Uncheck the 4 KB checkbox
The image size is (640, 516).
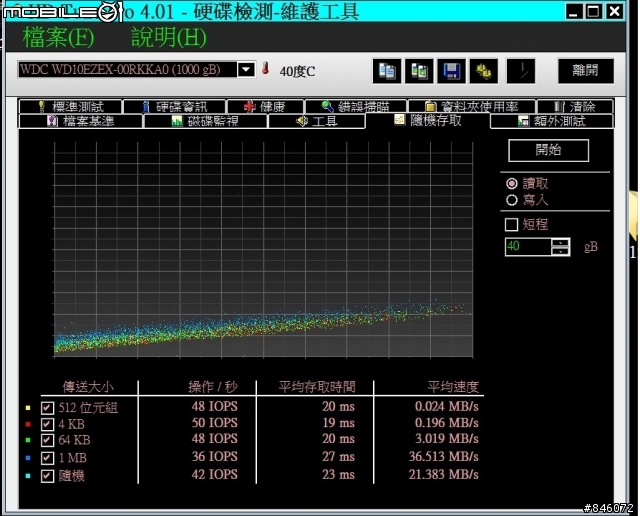point(47,424)
